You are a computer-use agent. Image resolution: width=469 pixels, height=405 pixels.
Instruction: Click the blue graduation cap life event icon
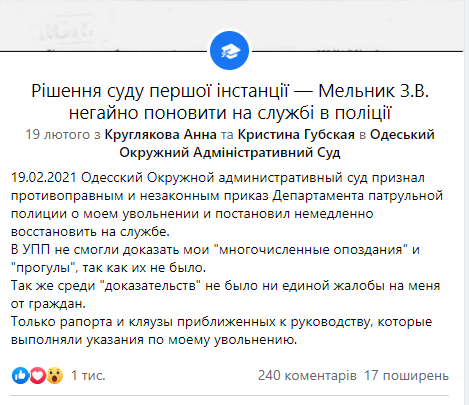tap(229, 50)
